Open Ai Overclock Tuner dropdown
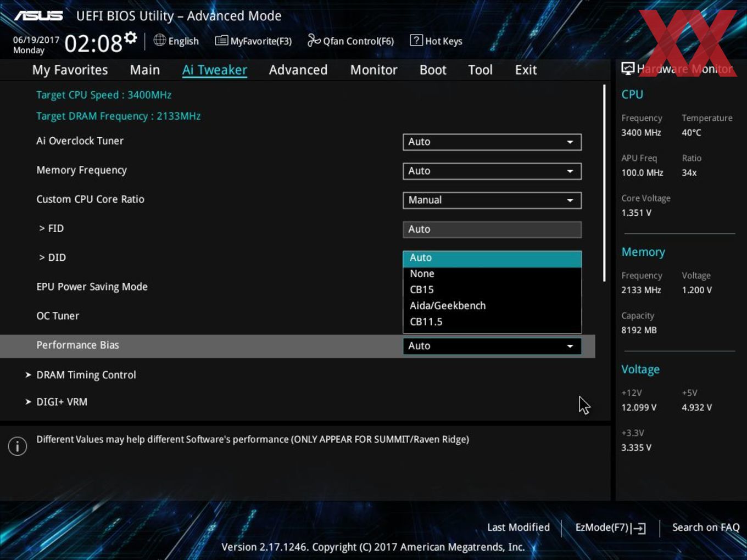This screenshot has height=560, width=747. 492,142
